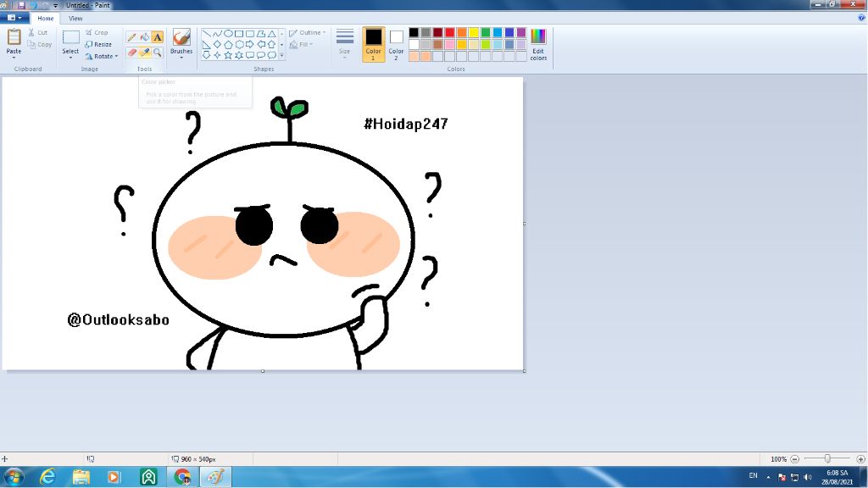
Task: Select the Fill with color bucket tool
Action: pos(144,37)
